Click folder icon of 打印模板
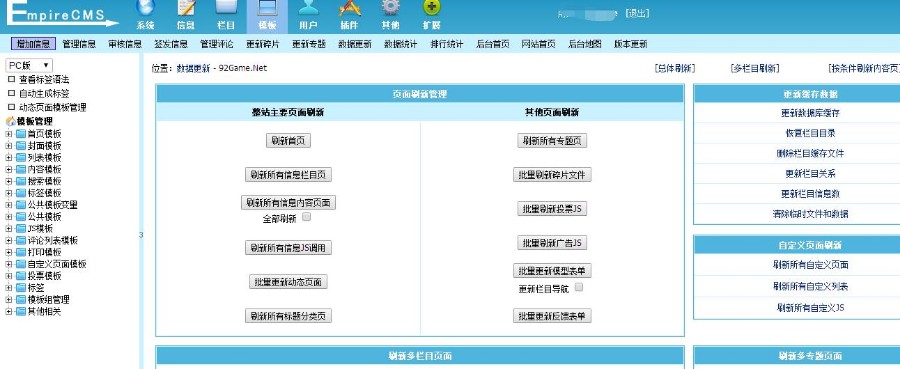The height and width of the screenshot is (369, 900). (21, 252)
